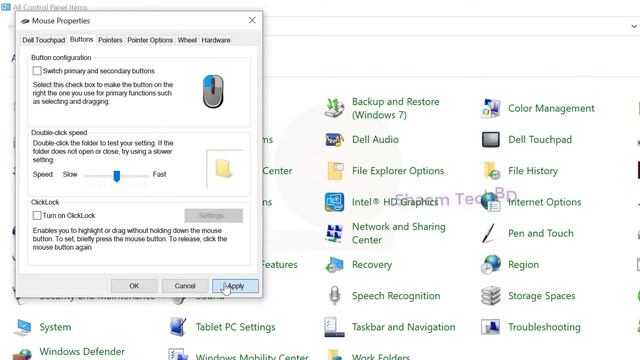Click the Region globe icon
Screen dimensions: 640x360
(x=491, y=264)
